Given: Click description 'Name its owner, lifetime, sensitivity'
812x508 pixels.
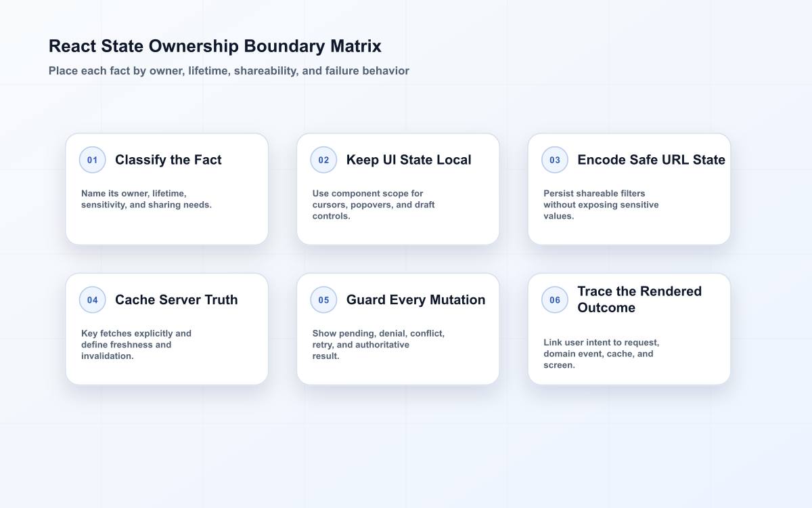Looking at the screenshot, I should (x=146, y=199).
